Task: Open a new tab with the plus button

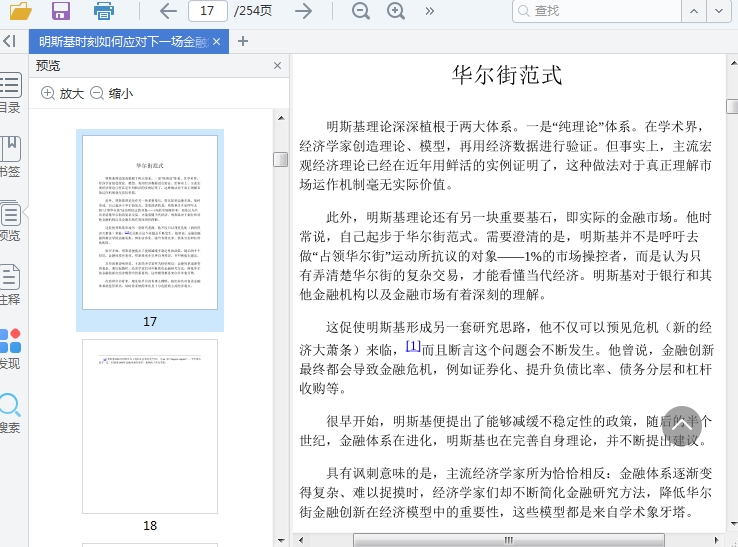Action: click(x=243, y=41)
